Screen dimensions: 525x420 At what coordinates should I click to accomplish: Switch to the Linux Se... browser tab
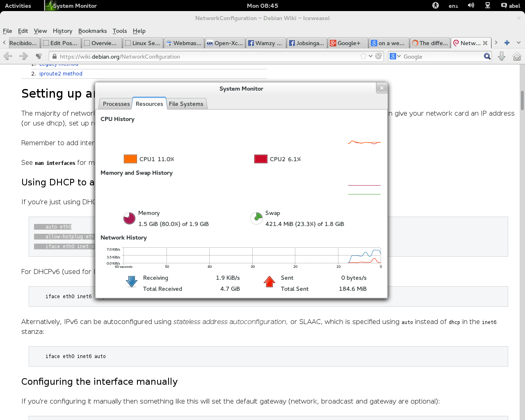pyautogui.click(x=143, y=43)
